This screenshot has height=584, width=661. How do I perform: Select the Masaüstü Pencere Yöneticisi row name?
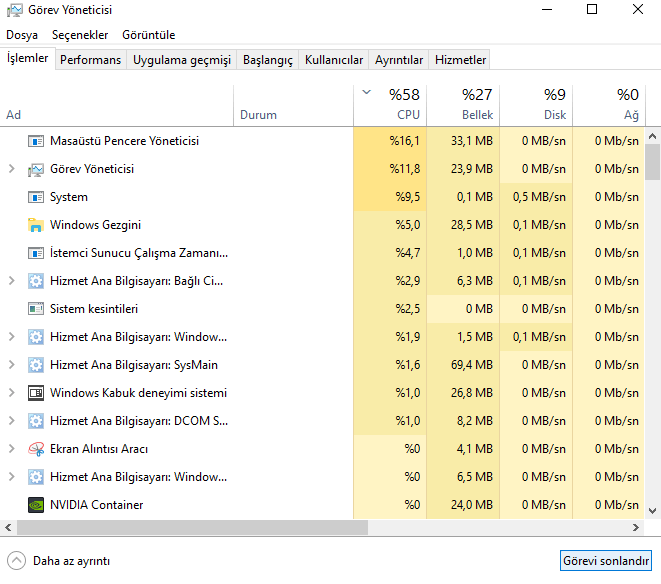[124, 141]
